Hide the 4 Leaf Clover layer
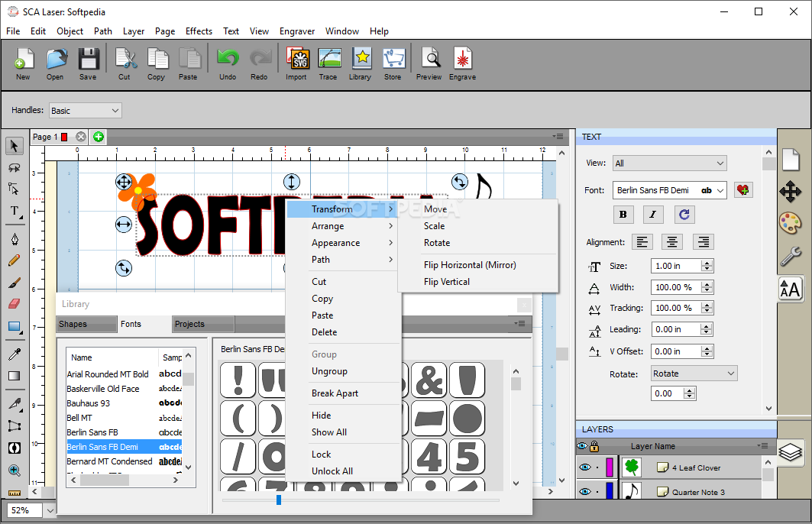 coord(585,467)
